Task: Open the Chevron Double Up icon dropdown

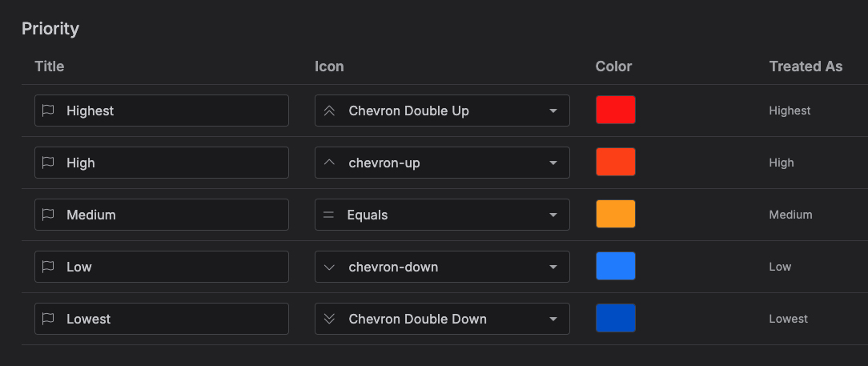Action: pyautogui.click(x=442, y=111)
